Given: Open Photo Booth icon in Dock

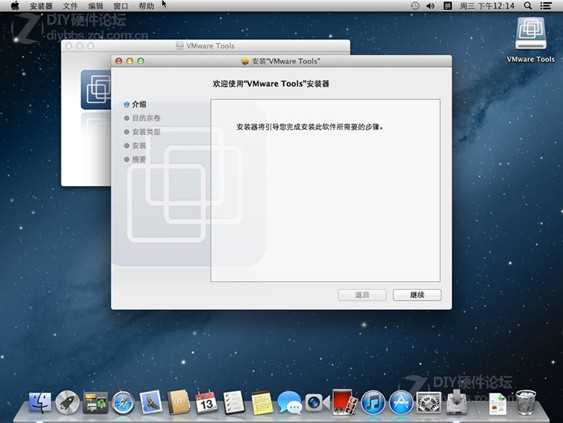Looking at the screenshot, I should click(344, 402).
